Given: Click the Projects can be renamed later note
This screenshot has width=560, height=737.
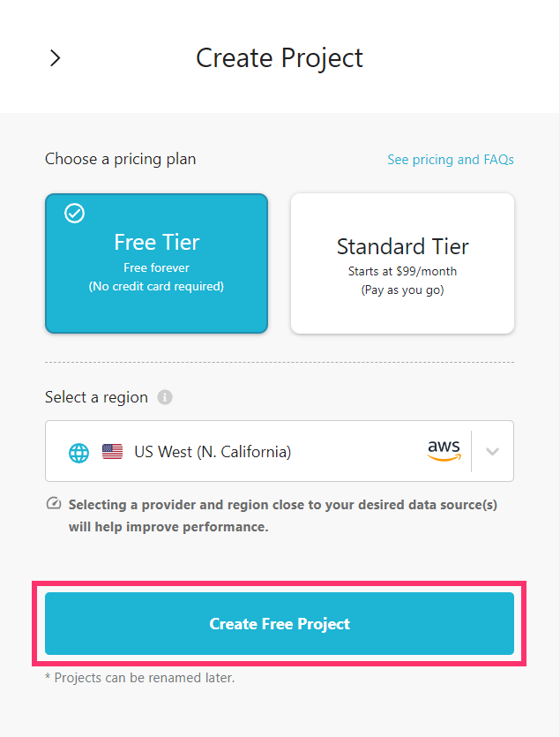Looking at the screenshot, I should click(x=139, y=678).
